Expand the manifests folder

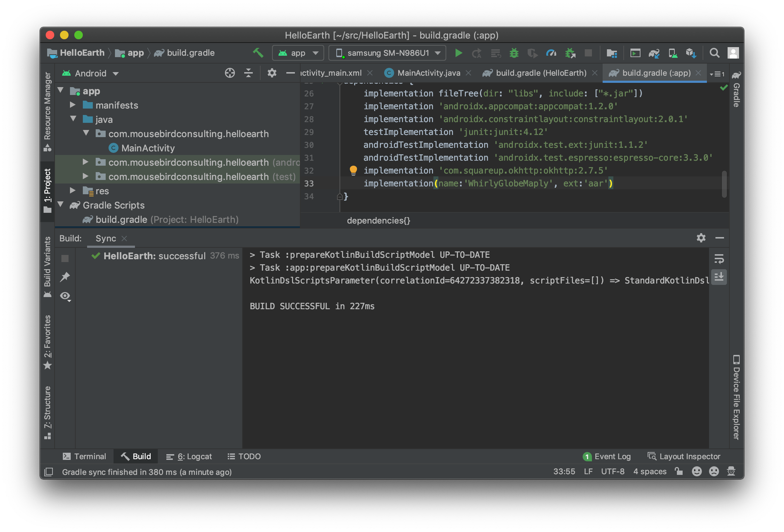click(x=73, y=105)
